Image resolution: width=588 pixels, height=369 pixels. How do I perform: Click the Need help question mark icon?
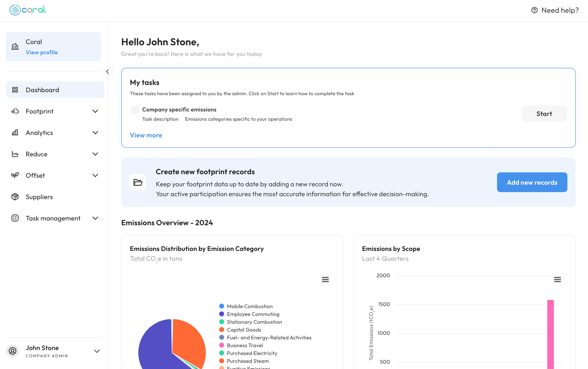[534, 10]
